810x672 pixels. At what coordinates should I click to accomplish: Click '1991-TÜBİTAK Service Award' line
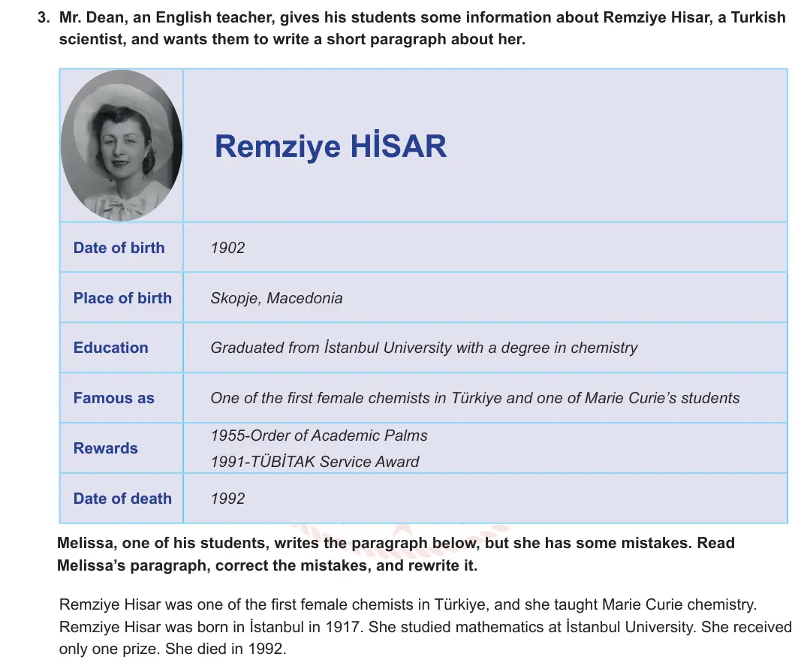coord(315,461)
